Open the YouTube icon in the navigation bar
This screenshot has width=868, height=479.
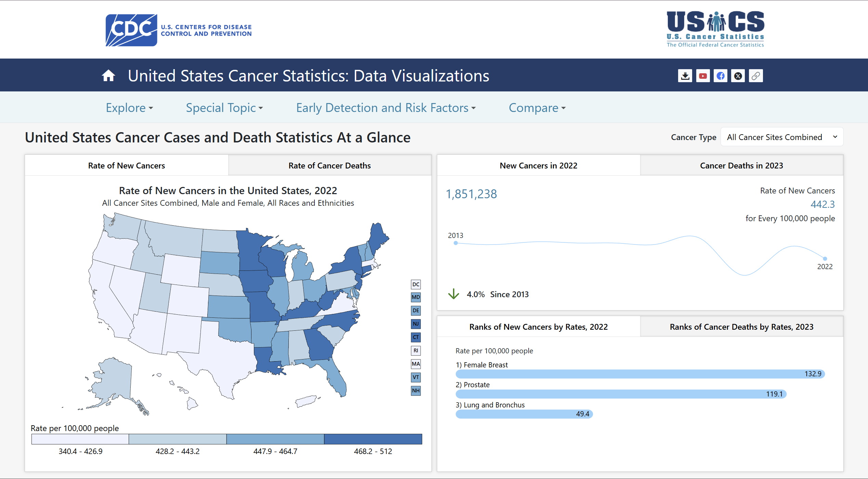click(702, 75)
